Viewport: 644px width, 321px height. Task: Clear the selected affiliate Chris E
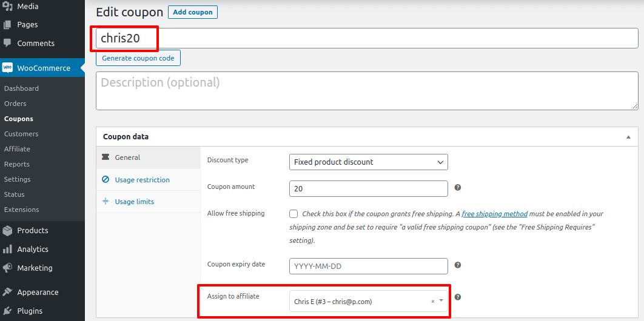tap(432, 302)
